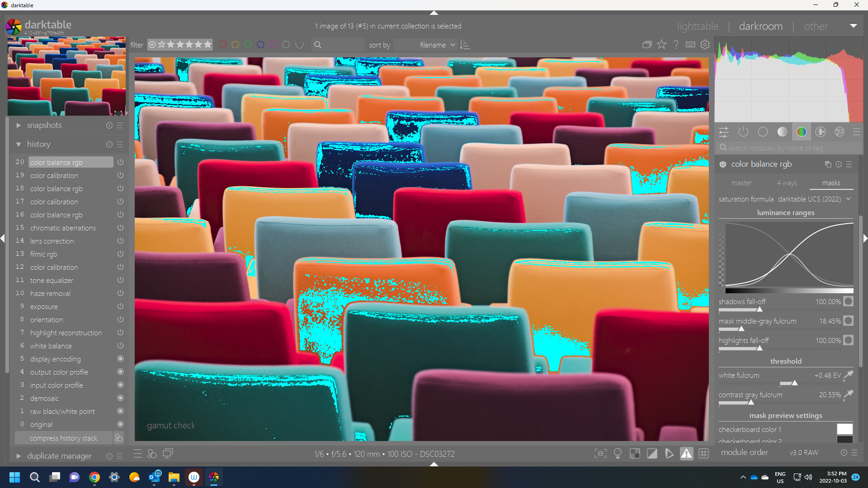The width and height of the screenshot is (868, 488).
Task: Click the module search field
Action: (787, 148)
